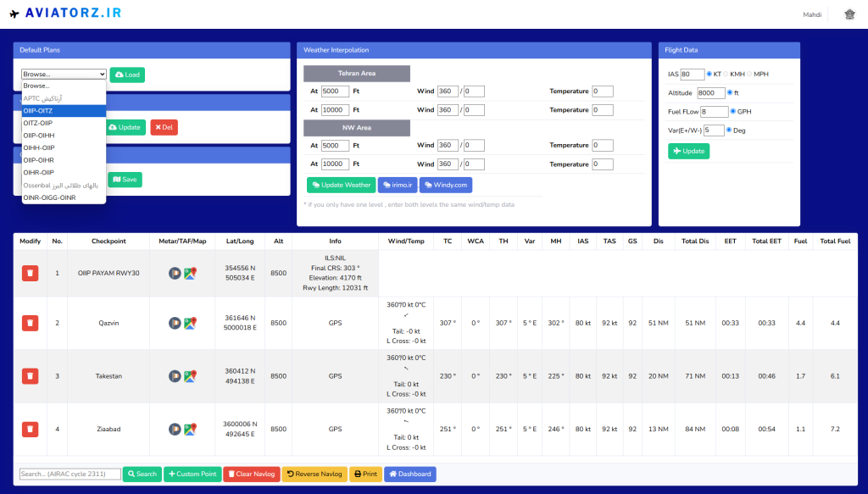Image resolution: width=868 pixels, height=494 pixels.
Task: Open the Windy.com link button
Action: pos(446,185)
